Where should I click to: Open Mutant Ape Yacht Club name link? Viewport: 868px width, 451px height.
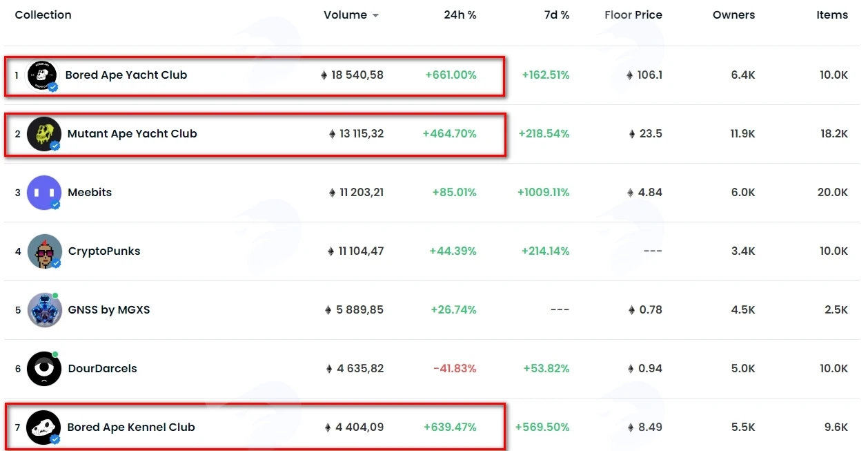point(132,134)
